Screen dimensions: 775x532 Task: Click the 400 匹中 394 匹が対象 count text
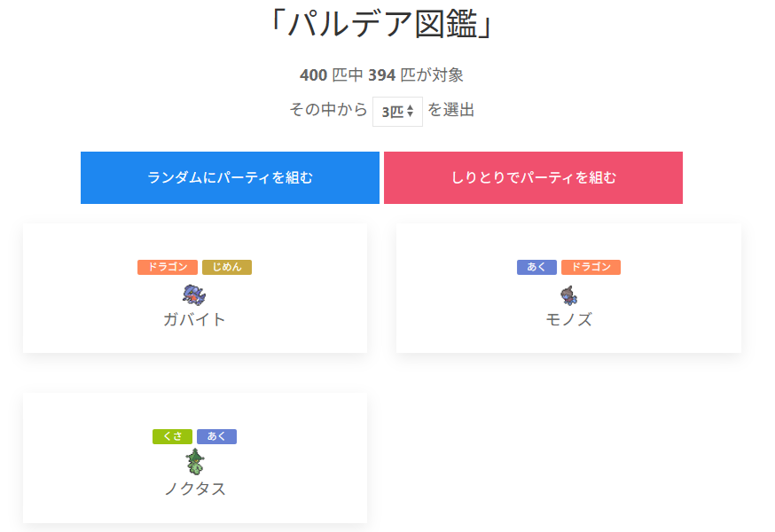(x=382, y=75)
